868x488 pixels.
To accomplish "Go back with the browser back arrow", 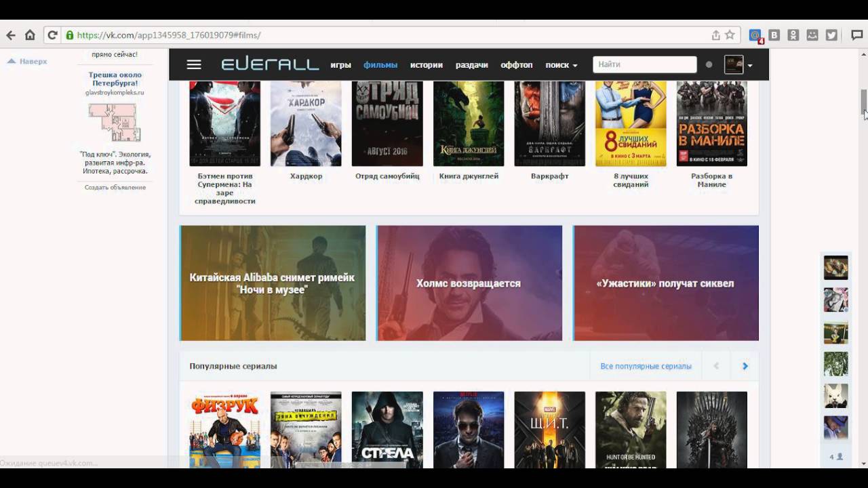I will click(10, 35).
